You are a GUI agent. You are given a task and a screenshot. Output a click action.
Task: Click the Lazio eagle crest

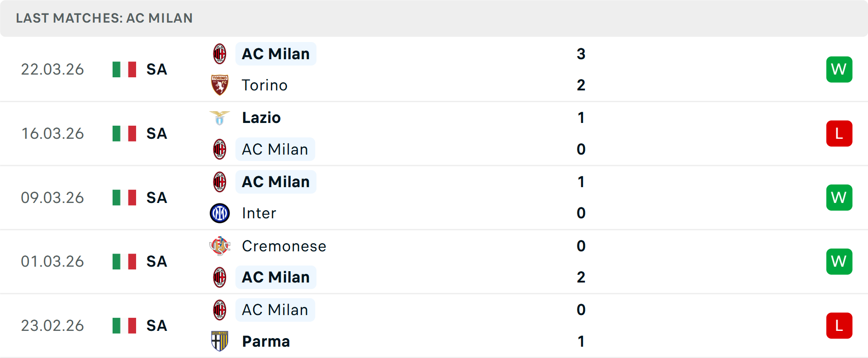(220, 118)
